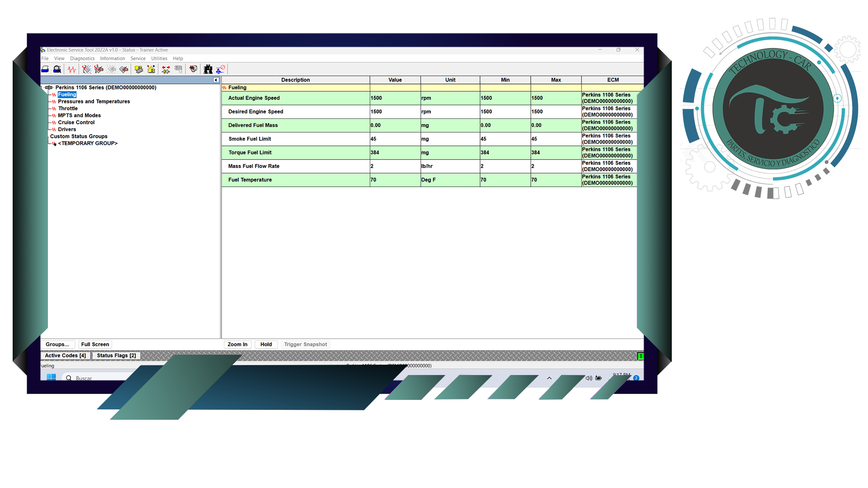Open the Status Flags [2] button
The image size is (868, 488).
[116, 356]
